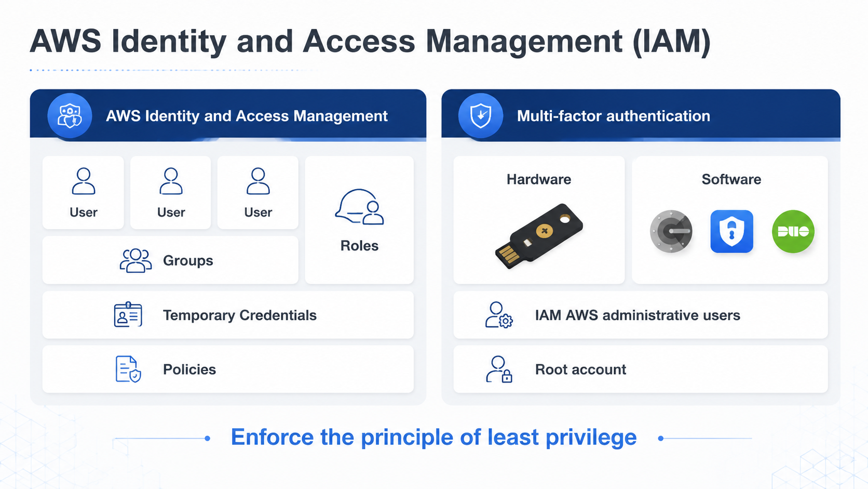Viewport: 868px width, 489px height.
Task: Click the Temporary Credentials badge icon
Action: [x=128, y=314]
